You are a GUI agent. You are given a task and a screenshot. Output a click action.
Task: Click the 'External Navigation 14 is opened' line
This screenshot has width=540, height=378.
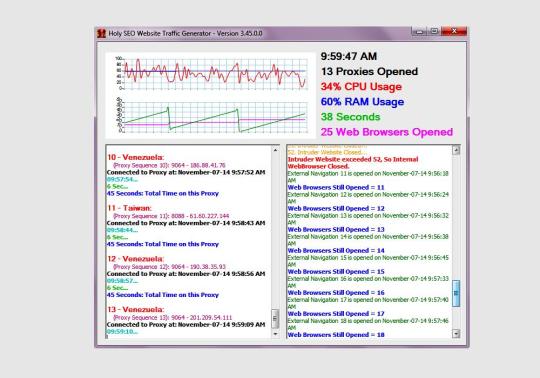[368, 240]
